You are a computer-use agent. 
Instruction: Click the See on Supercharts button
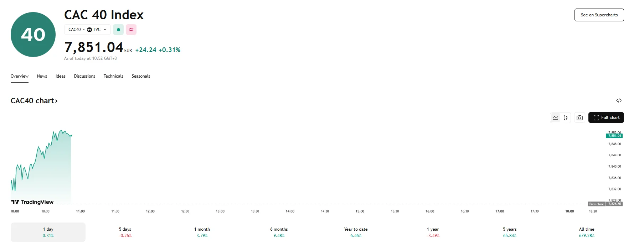point(599,15)
